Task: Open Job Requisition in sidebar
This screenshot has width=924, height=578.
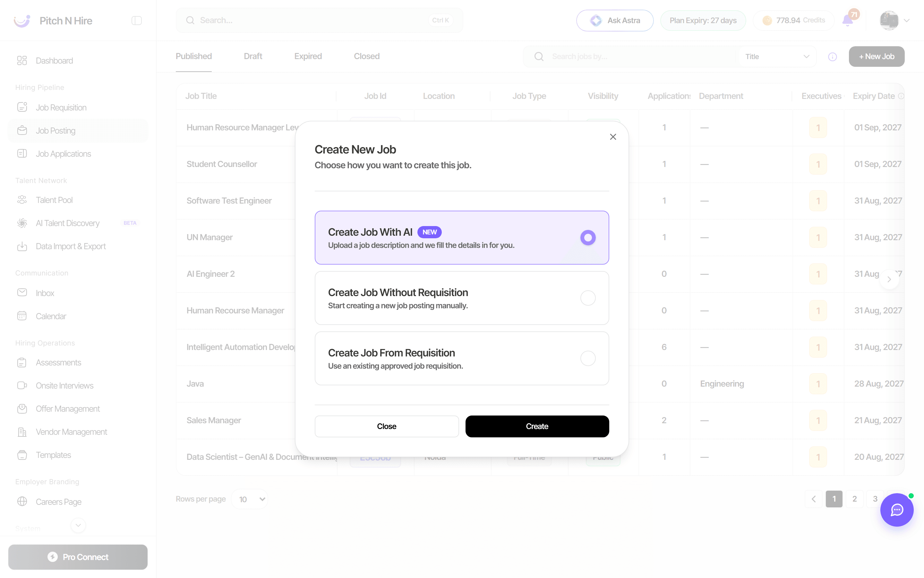Action: point(78,108)
